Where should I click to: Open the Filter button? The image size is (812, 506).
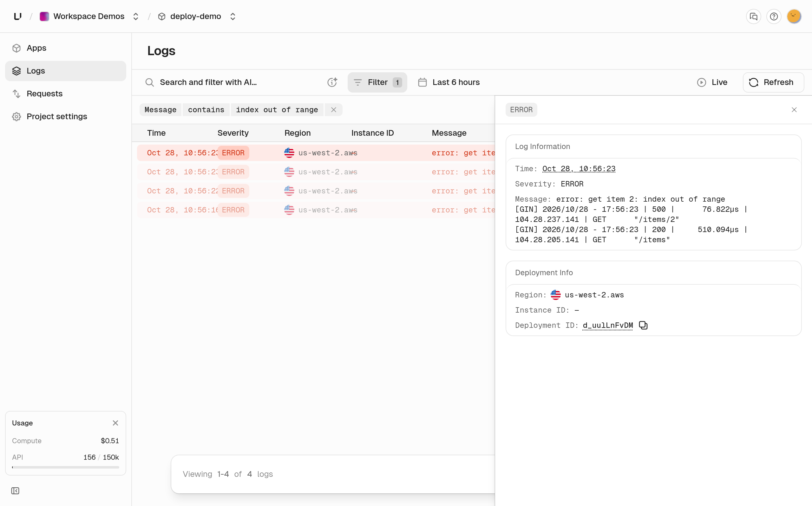click(377, 82)
